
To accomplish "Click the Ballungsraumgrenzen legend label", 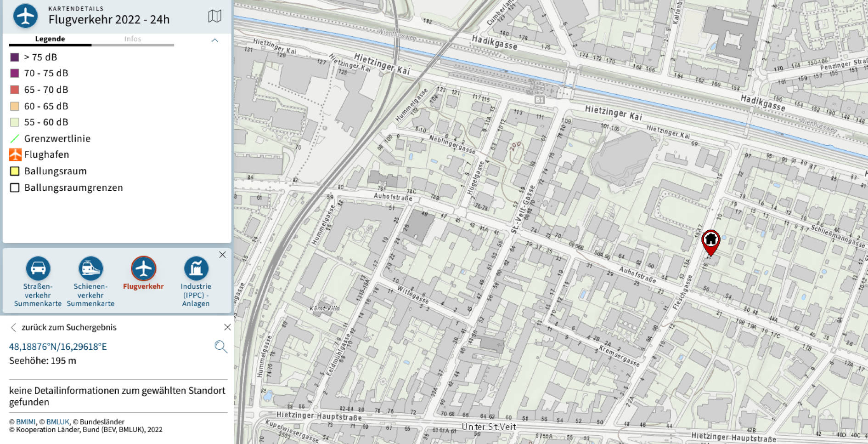I will pos(73,188).
